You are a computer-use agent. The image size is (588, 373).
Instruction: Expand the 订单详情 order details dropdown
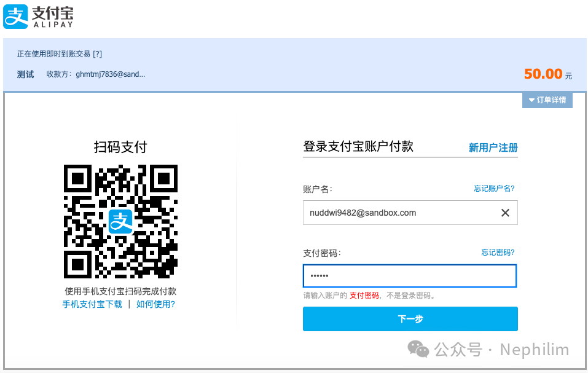547,100
